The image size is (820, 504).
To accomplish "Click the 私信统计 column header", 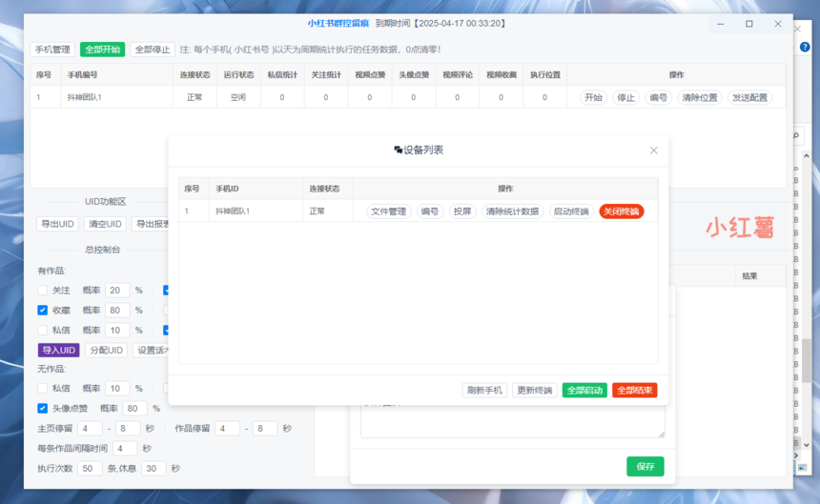I will click(282, 74).
